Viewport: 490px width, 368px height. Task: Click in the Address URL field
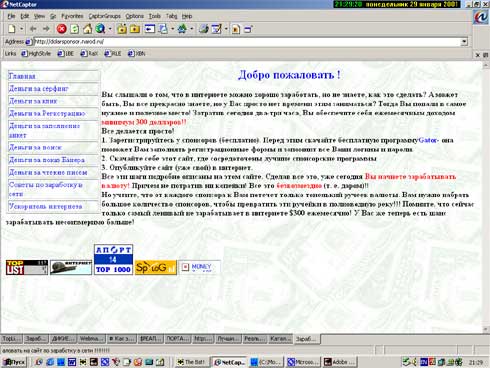tap(247, 42)
